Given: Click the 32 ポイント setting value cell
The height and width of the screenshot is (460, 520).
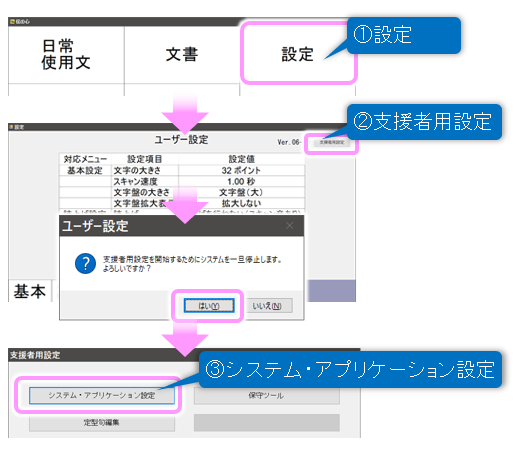Looking at the screenshot, I should pyautogui.click(x=241, y=170).
